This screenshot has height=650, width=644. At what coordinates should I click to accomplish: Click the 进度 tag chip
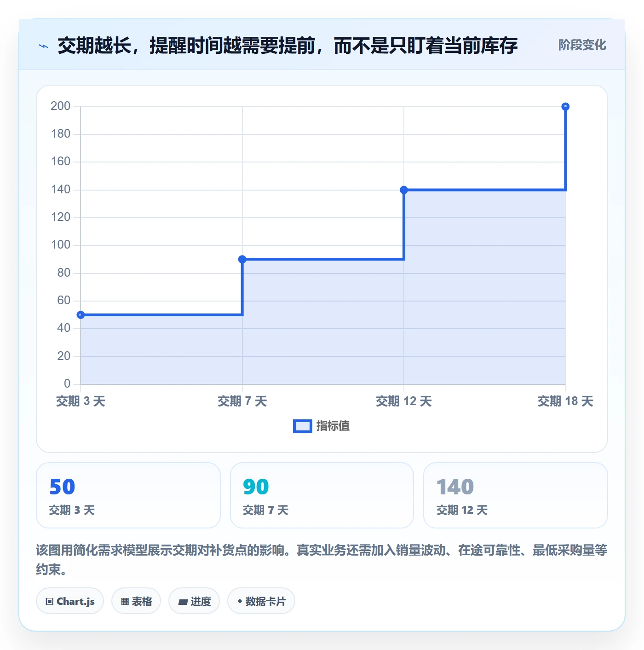(x=194, y=601)
